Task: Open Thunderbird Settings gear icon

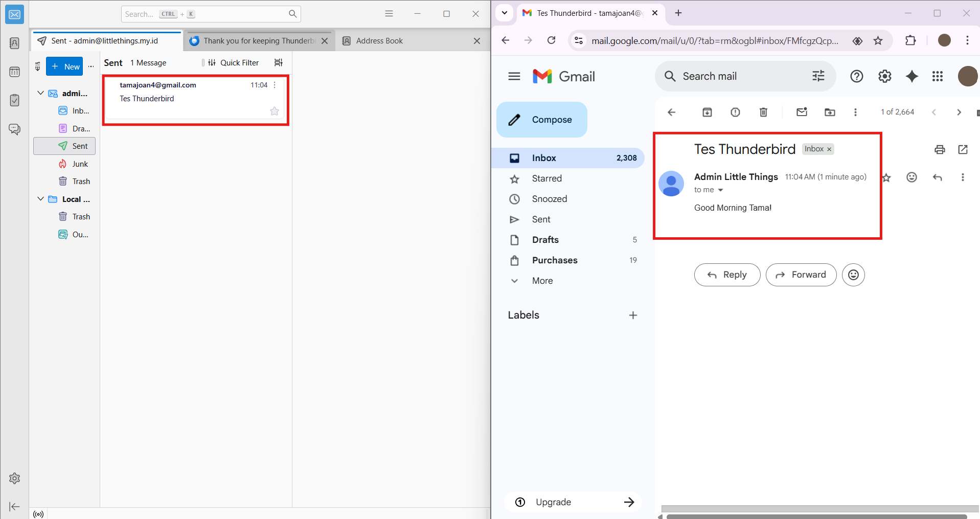Action: pos(14,478)
